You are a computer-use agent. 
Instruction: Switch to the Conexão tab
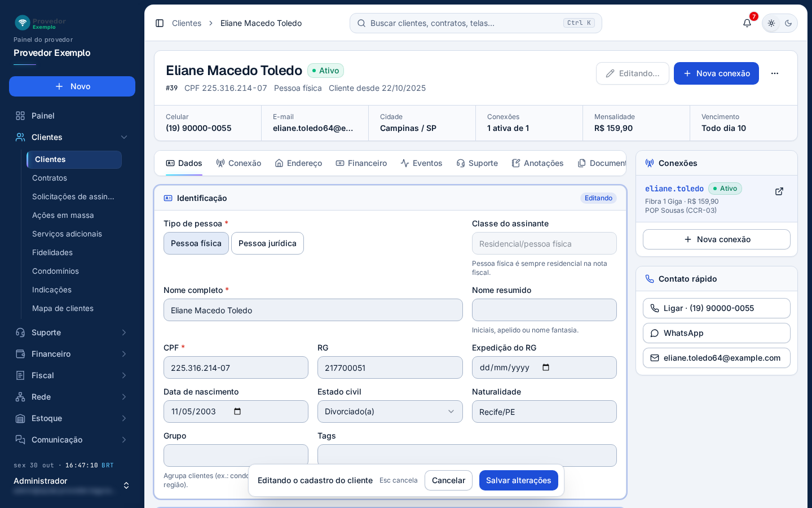tap(239, 163)
